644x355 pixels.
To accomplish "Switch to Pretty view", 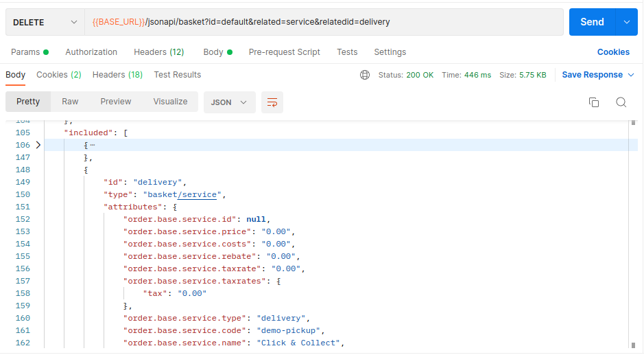I will [x=28, y=102].
